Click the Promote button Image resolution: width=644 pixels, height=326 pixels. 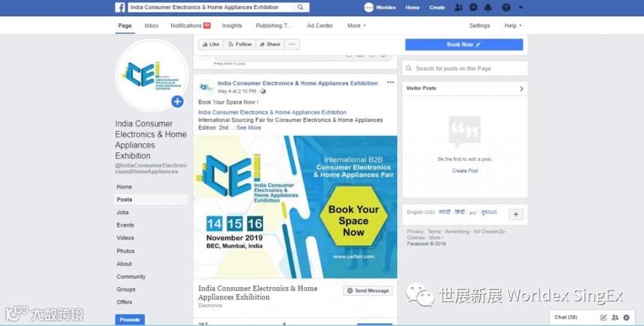click(x=130, y=319)
